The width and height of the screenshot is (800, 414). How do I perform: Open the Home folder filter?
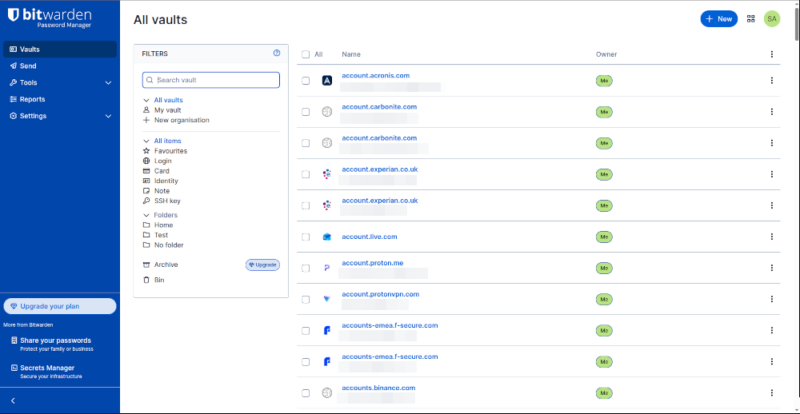point(163,225)
